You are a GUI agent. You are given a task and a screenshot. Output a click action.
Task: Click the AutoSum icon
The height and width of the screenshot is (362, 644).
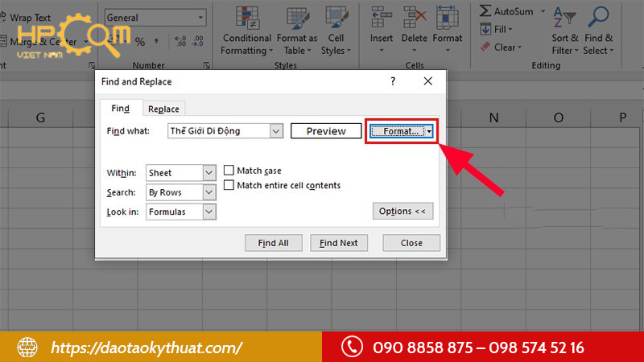click(x=485, y=11)
